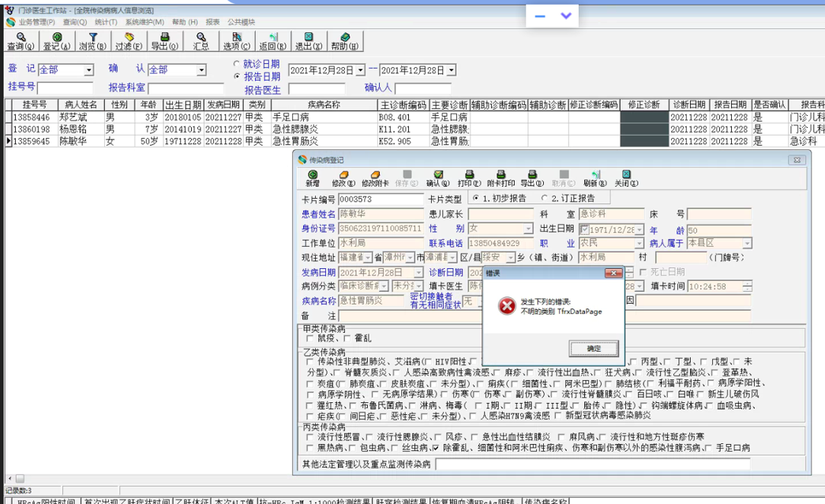825x504 pixels.
Task: Tick the 霍乱 checkbox under 甲类传染病
Action: click(x=348, y=338)
